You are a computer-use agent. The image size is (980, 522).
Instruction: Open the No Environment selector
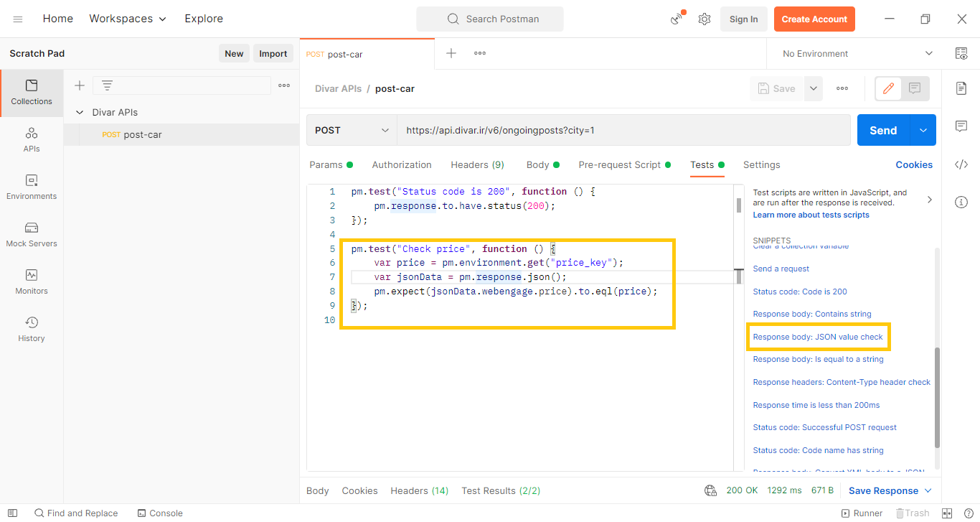[857, 54]
